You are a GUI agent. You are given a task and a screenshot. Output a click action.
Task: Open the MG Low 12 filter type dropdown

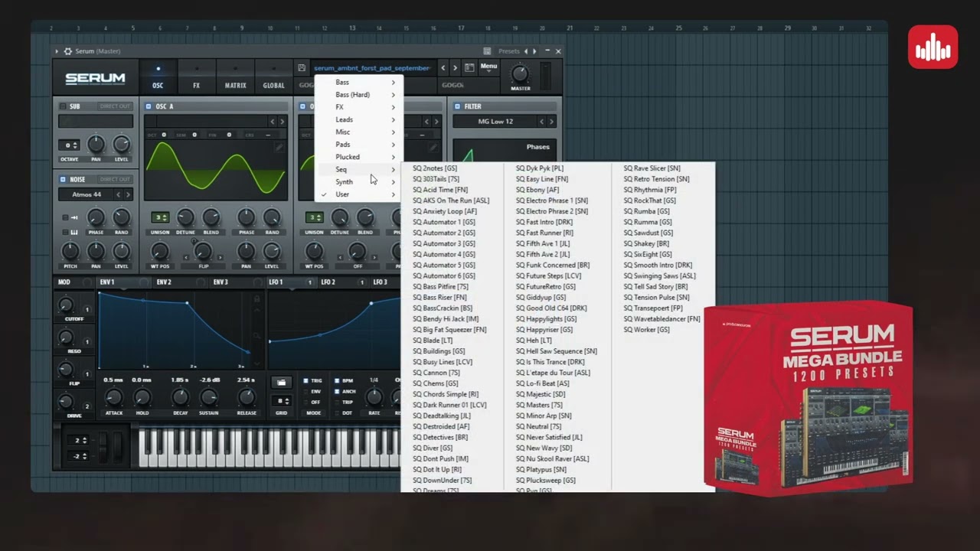[495, 122]
